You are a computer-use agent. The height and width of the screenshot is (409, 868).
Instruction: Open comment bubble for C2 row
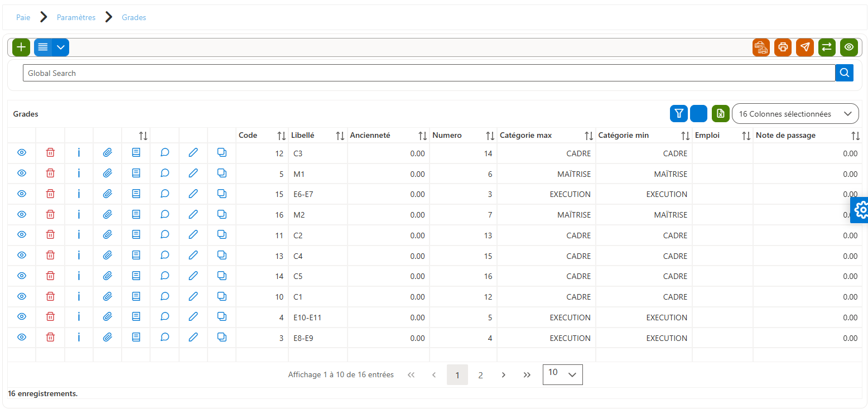click(165, 235)
